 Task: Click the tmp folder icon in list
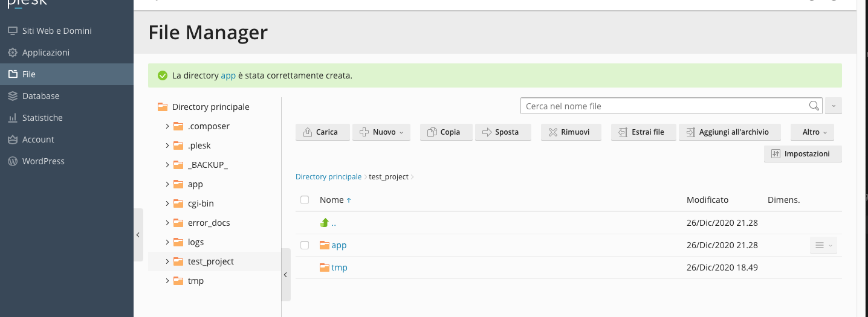pos(325,267)
